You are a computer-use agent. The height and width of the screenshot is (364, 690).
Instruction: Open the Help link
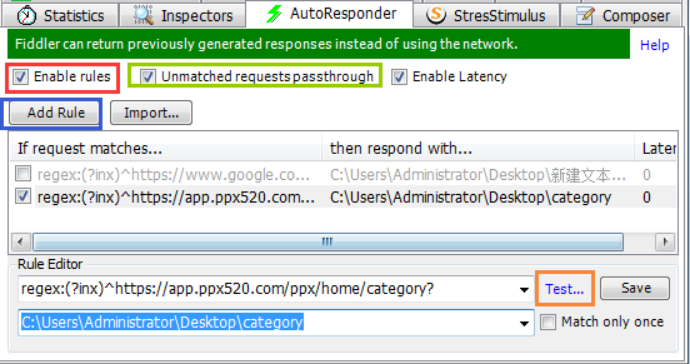point(654,45)
